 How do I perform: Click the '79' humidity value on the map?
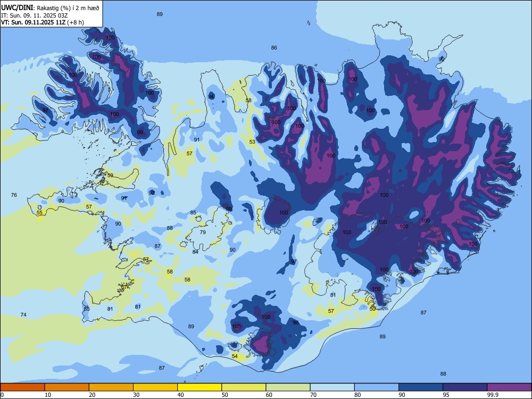[203, 232]
